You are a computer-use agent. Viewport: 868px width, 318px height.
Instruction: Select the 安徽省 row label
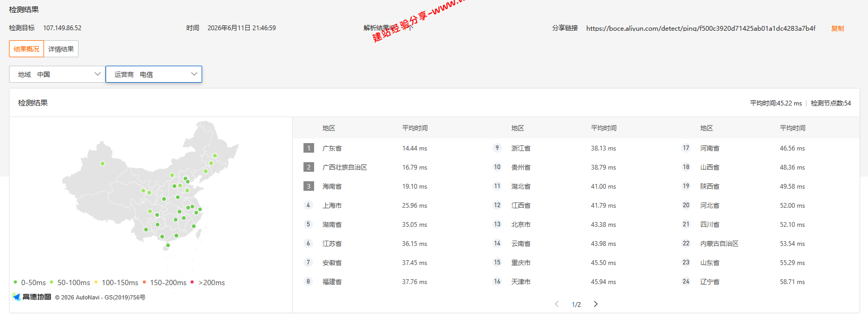pos(332,263)
